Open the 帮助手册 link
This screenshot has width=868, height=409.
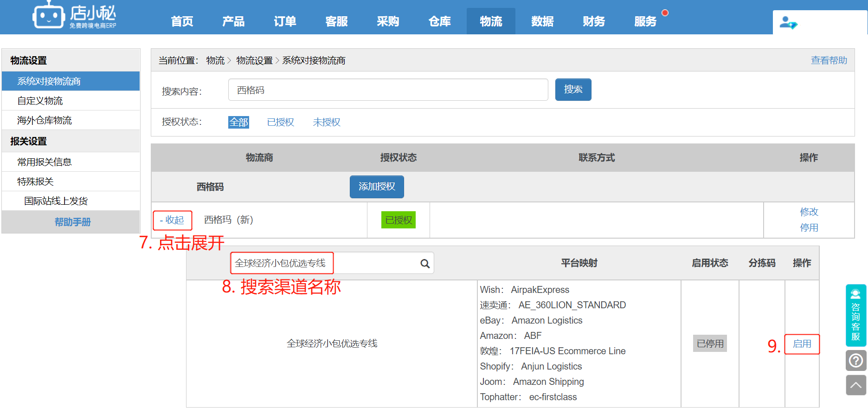(72, 222)
